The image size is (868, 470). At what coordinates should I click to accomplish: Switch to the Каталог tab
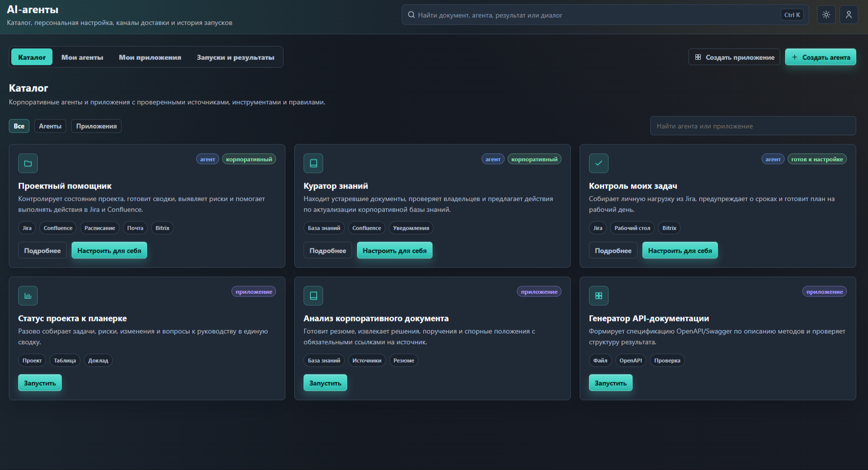coord(32,57)
